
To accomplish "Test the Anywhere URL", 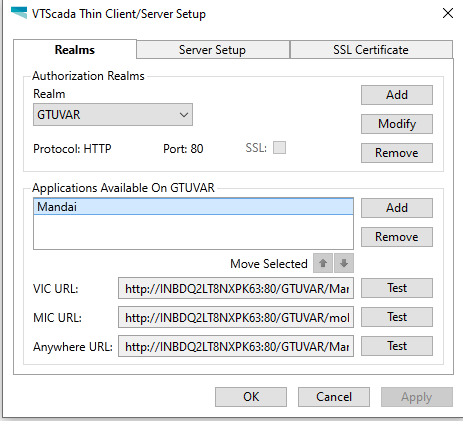I will pyautogui.click(x=397, y=346).
